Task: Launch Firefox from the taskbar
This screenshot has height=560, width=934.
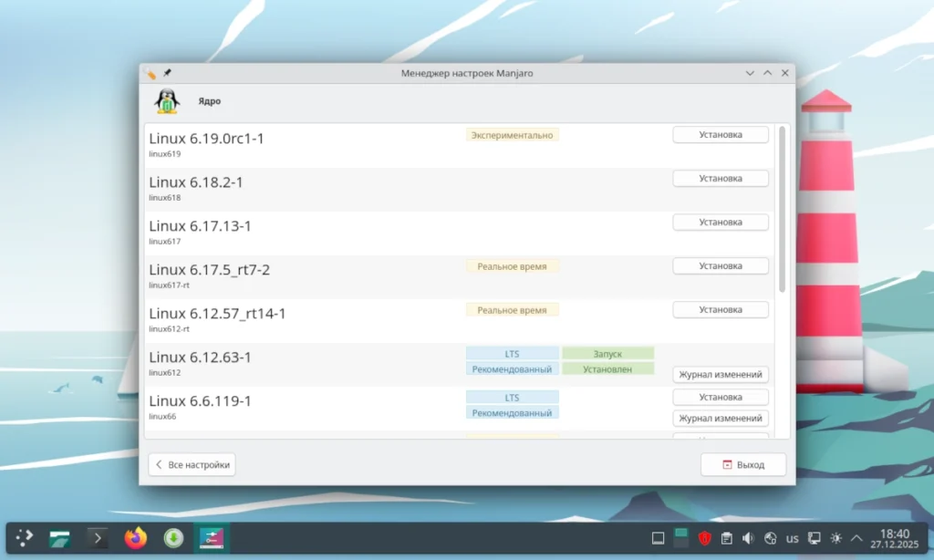Action: click(136, 538)
